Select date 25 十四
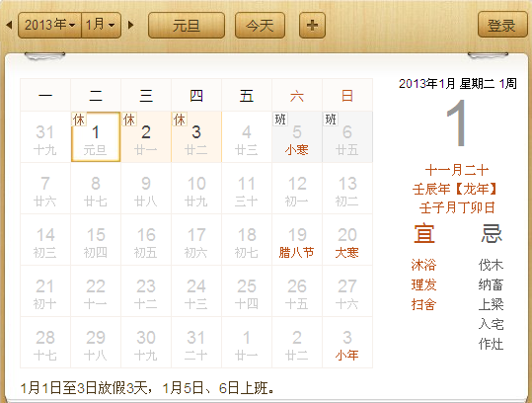The image size is (532, 403). [247, 291]
